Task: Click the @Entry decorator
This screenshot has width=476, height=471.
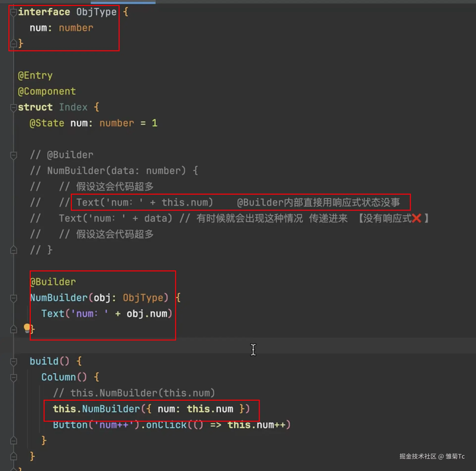Action: click(35, 76)
